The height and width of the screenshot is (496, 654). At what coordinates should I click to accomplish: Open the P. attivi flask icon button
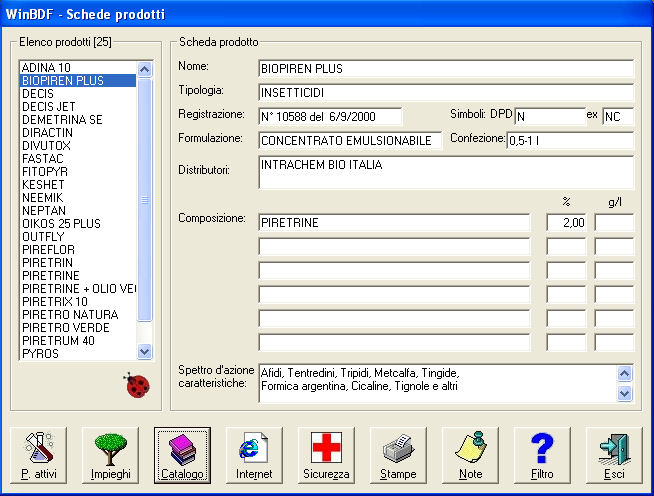coord(38,456)
